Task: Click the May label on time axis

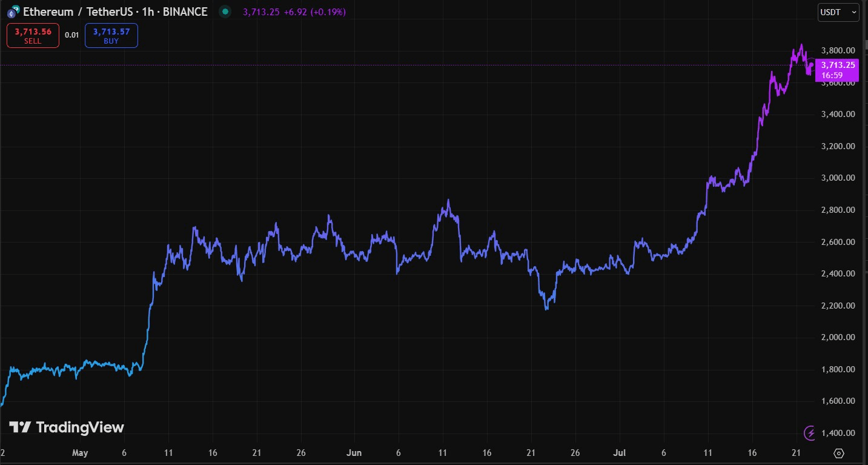Action: point(80,453)
